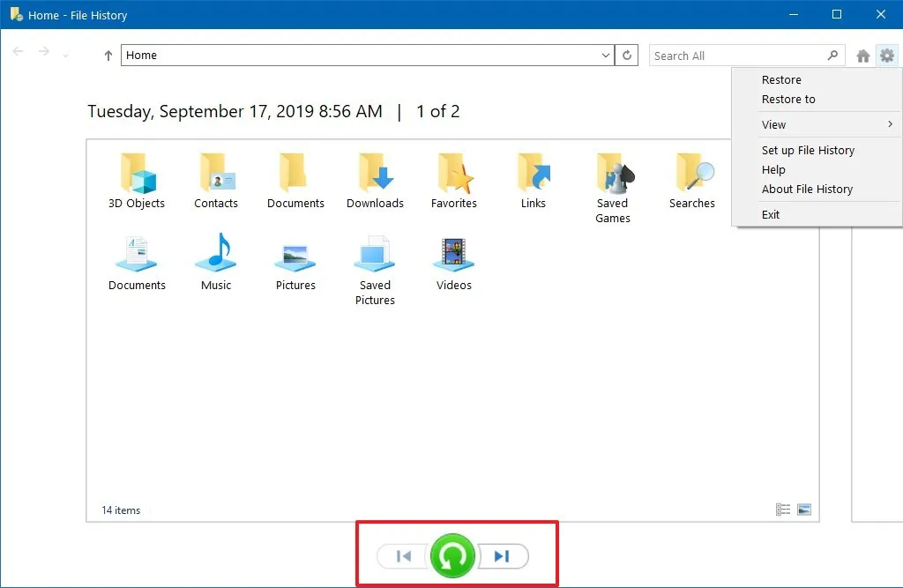Open the options gear menu
903x588 pixels.
point(887,55)
